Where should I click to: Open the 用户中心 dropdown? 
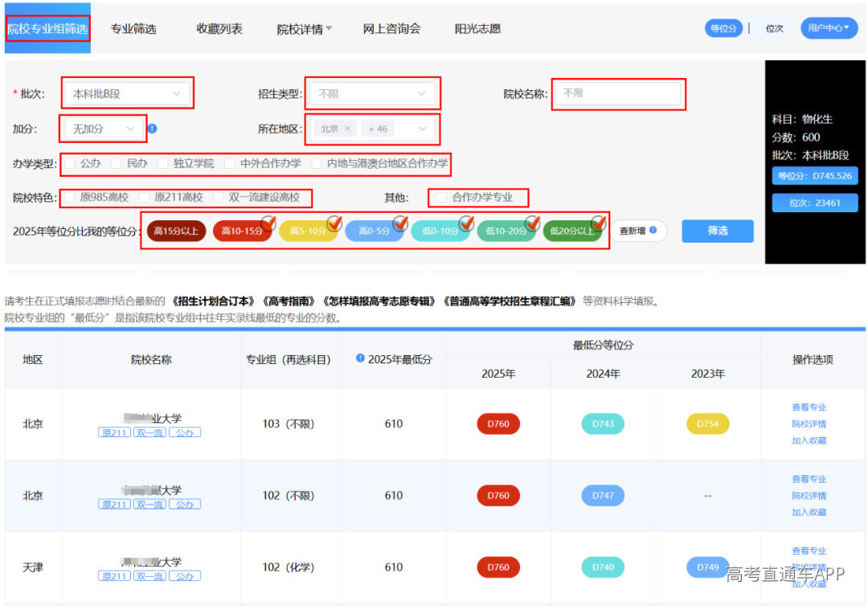(829, 28)
